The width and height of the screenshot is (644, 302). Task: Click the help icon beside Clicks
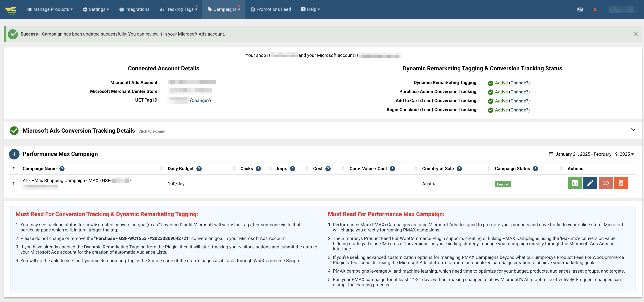click(x=258, y=169)
